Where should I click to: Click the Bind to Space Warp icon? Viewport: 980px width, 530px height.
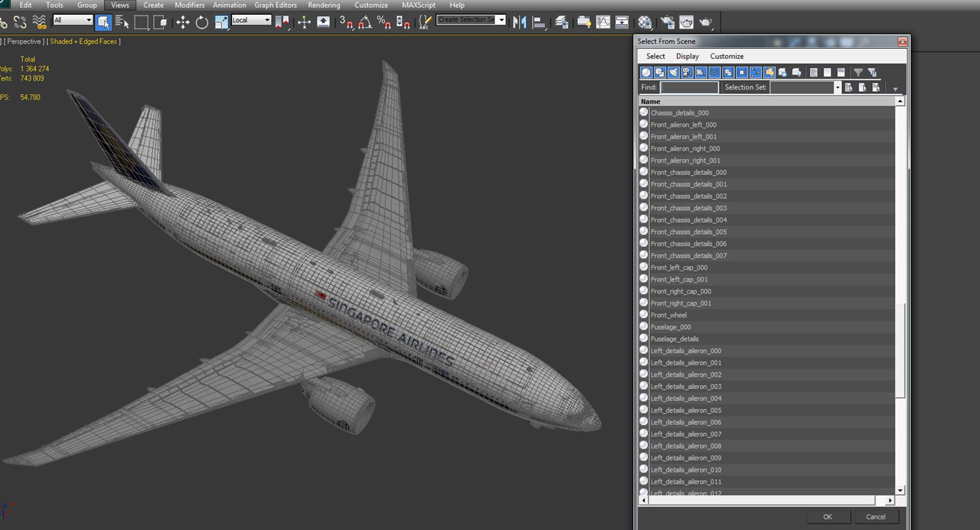point(39,22)
